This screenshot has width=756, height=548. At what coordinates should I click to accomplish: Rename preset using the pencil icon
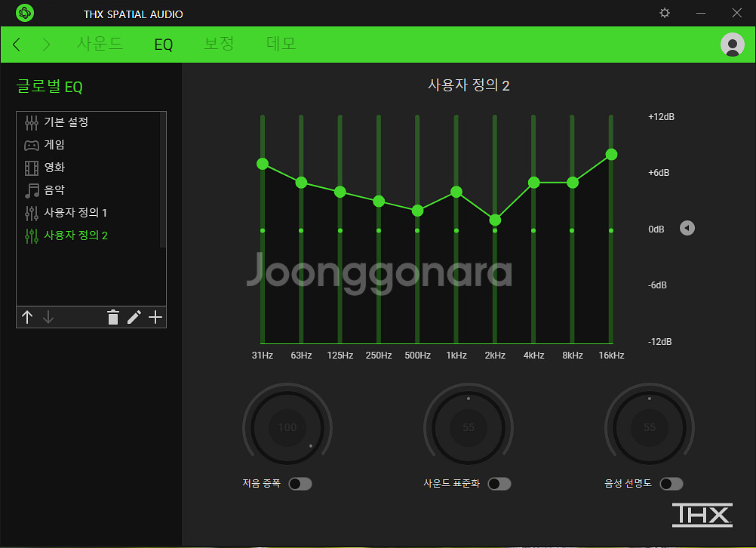tap(134, 317)
